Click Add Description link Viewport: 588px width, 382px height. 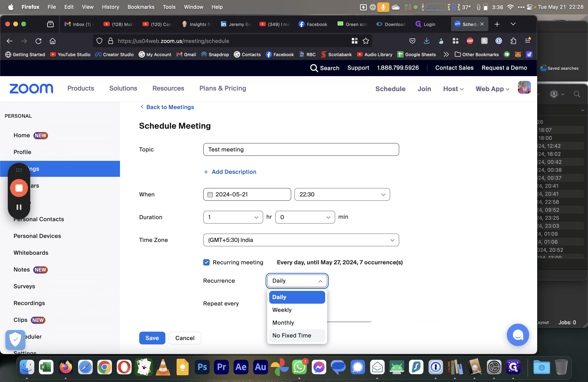(x=230, y=172)
